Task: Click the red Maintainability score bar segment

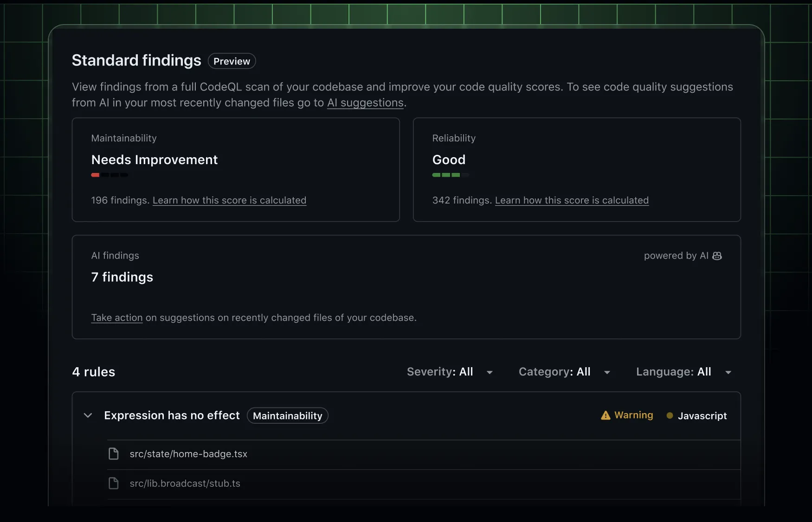Action: tap(95, 175)
